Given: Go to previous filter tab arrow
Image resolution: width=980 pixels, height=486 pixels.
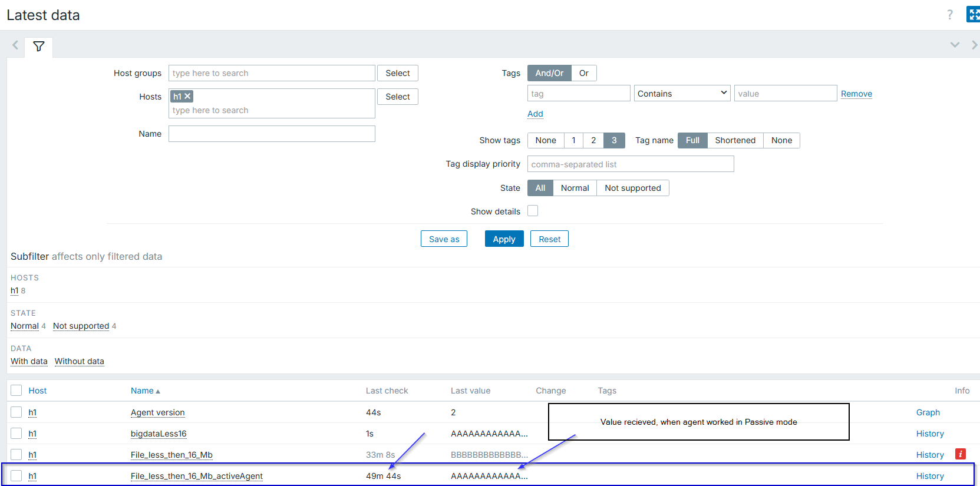Looking at the screenshot, I should click(15, 45).
